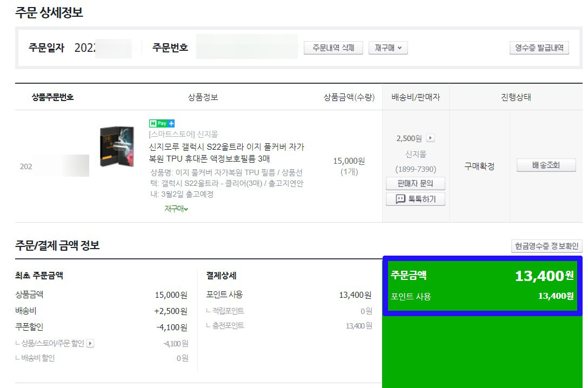
Task: Click the N Pay plus badge icon
Action: tap(162, 123)
